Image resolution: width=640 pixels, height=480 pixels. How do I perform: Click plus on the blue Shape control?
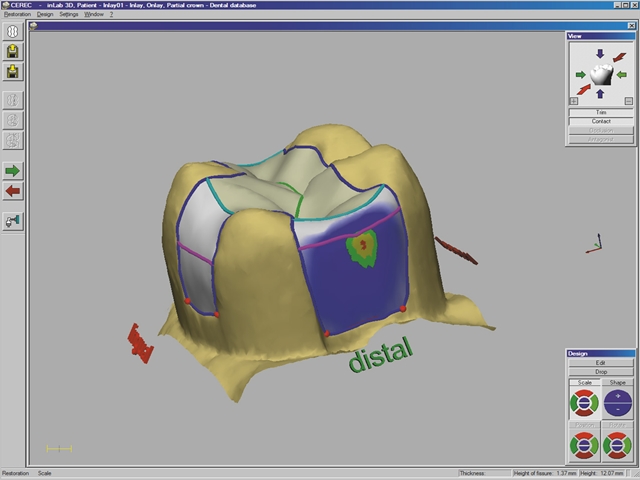click(x=617, y=396)
